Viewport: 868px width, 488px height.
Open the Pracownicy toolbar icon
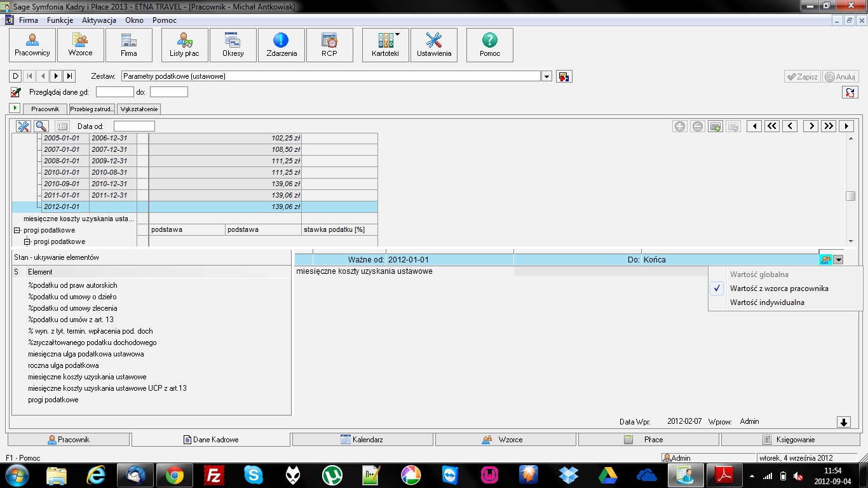32,45
